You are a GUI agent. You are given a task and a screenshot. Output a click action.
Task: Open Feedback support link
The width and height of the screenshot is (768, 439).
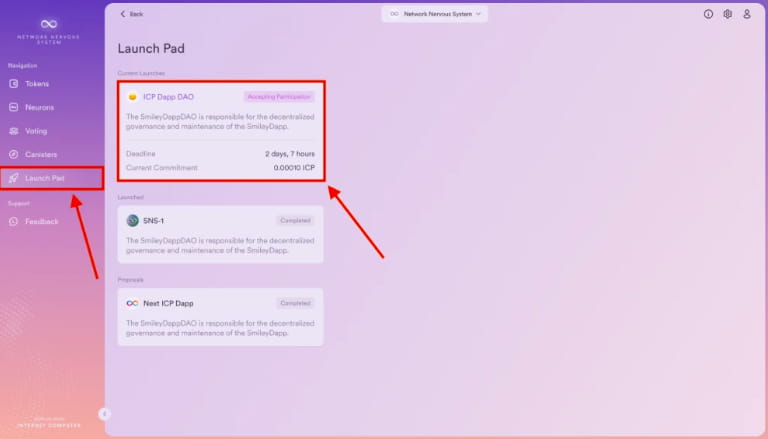(42, 221)
